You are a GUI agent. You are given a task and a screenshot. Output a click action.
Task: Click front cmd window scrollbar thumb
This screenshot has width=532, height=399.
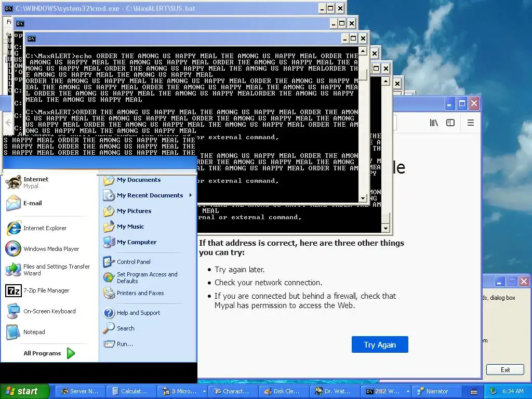coord(363,75)
